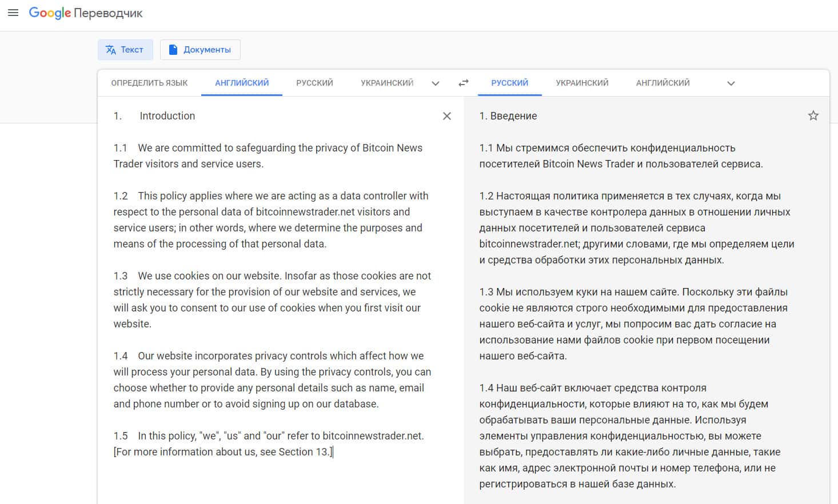The height and width of the screenshot is (504, 838).
Task: Select the Текст translation mode button
Action: click(x=125, y=50)
